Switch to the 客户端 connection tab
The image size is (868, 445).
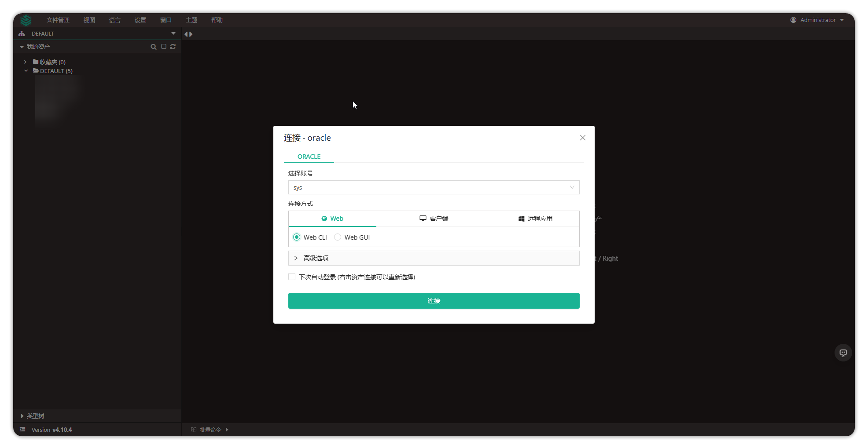click(434, 219)
